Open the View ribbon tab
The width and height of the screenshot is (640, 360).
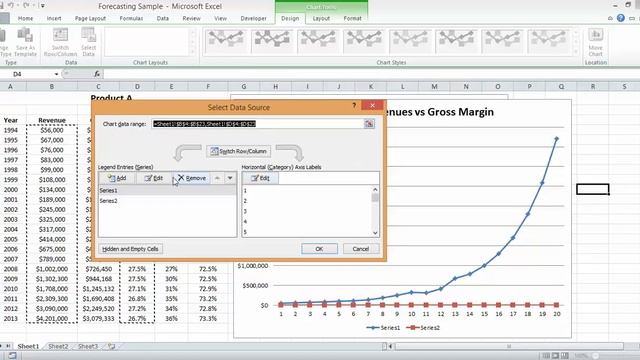[220, 18]
